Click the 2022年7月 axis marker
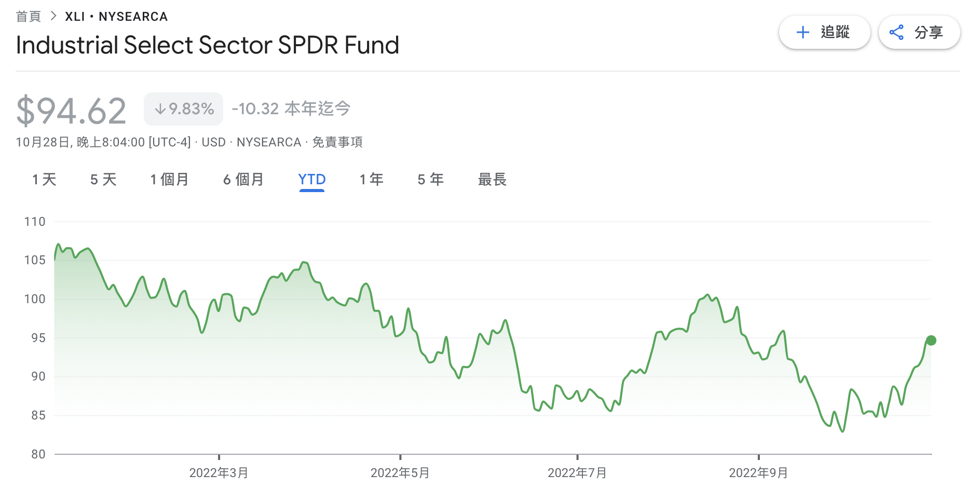Viewport: 980px width, 488px height. point(577,472)
